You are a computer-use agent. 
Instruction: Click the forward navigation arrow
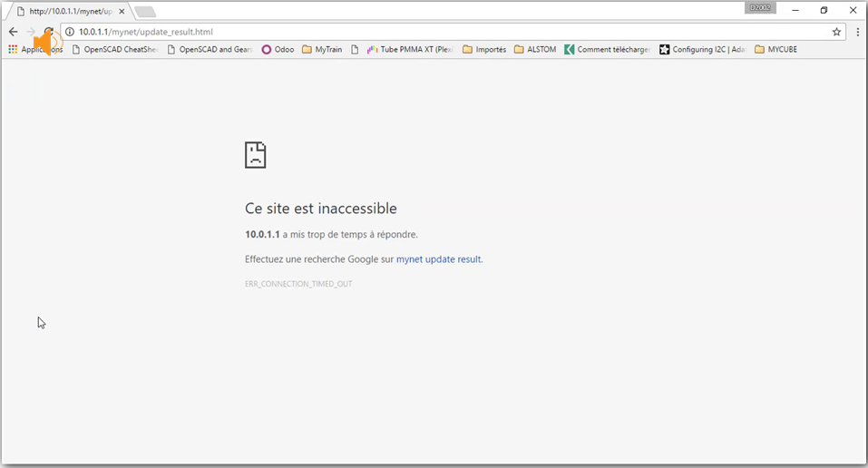[x=31, y=32]
